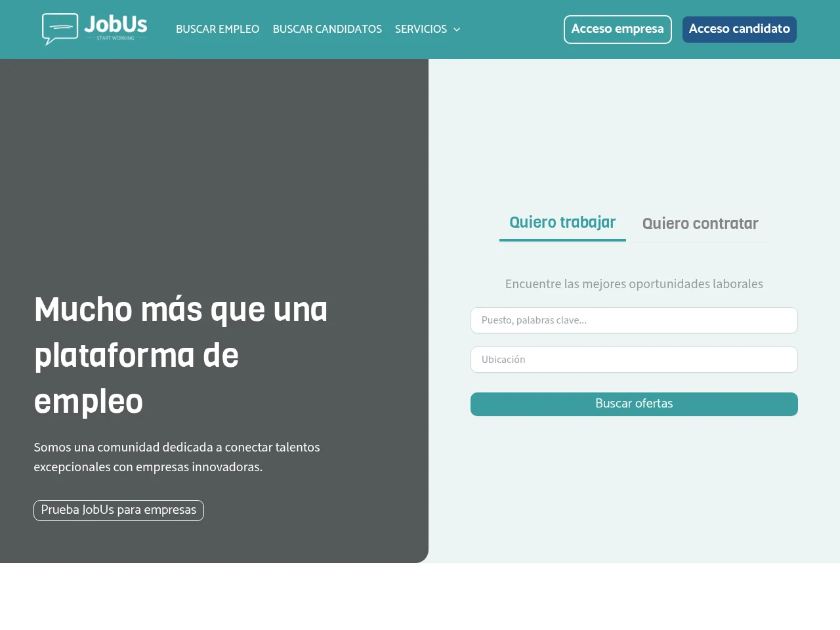
Task: Switch to the Quiero trabajar tab
Action: pos(562,223)
